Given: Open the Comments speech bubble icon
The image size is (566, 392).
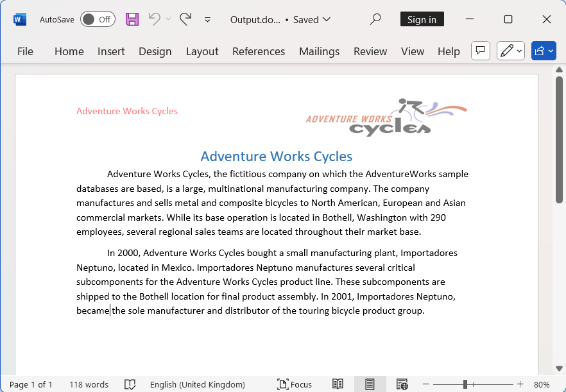Looking at the screenshot, I should click(x=481, y=51).
